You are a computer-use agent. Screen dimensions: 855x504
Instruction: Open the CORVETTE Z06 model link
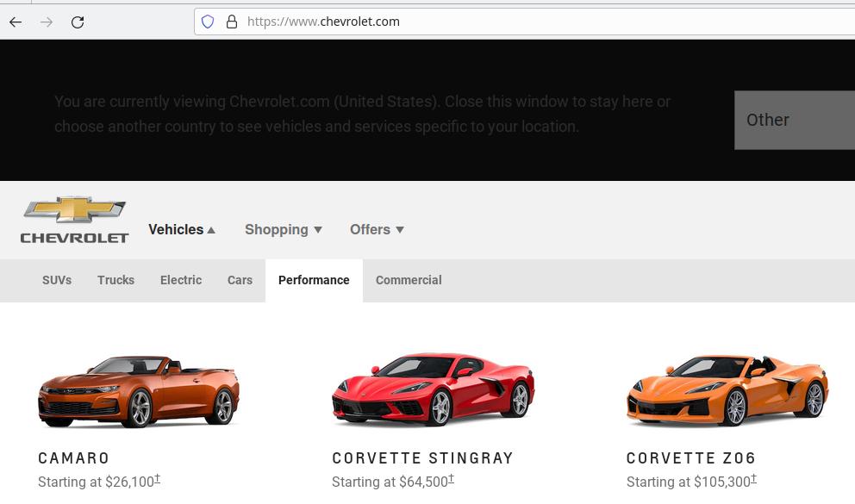pos(691,458)
